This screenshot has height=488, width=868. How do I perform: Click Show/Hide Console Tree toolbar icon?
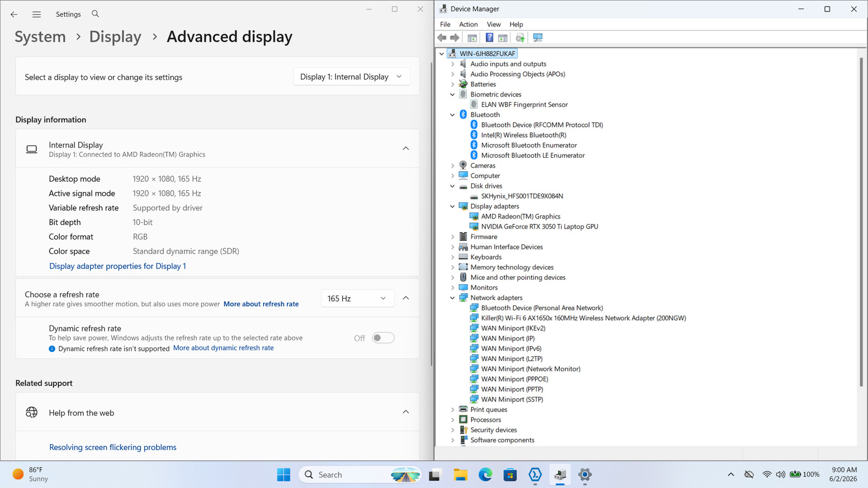[472, 37]
